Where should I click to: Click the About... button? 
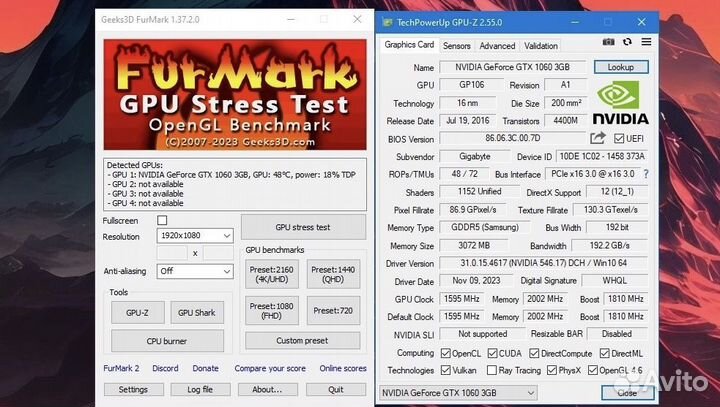(x=267, y=389)
